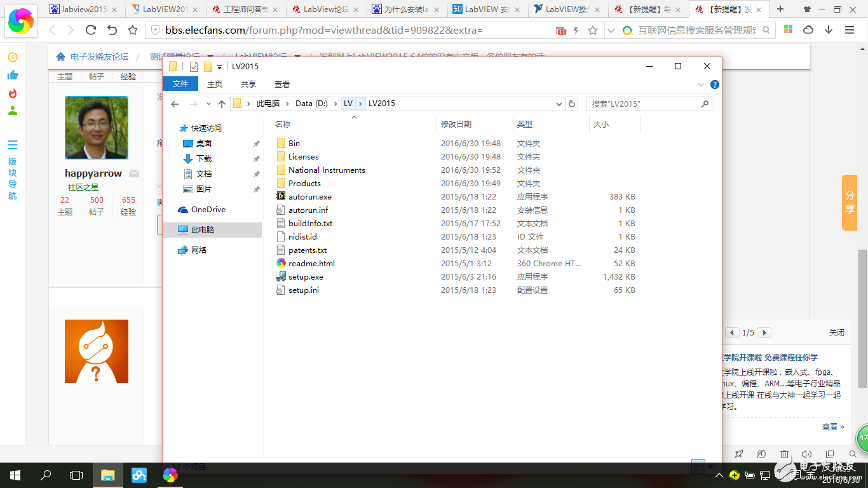Open Explorer help question mark
The width and height of the screenshot is (868, 488).
tap(714, 85)
